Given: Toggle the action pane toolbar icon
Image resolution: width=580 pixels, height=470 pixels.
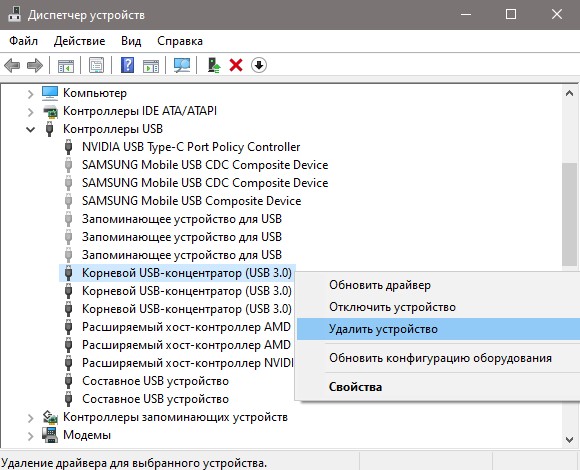Looking at the screenshot, I should [x=151, y=65].
